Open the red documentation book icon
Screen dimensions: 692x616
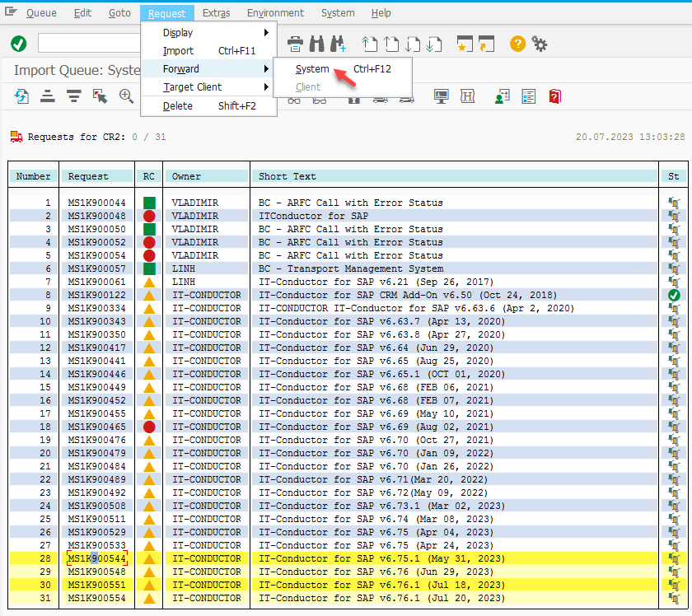554,96
